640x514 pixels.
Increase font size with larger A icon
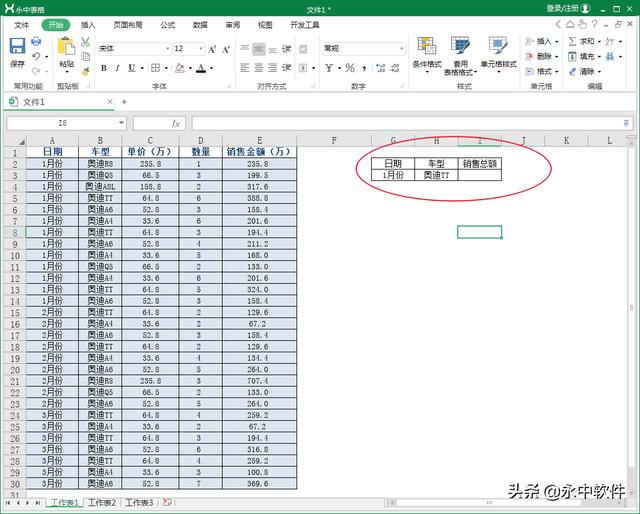(212, 49)
